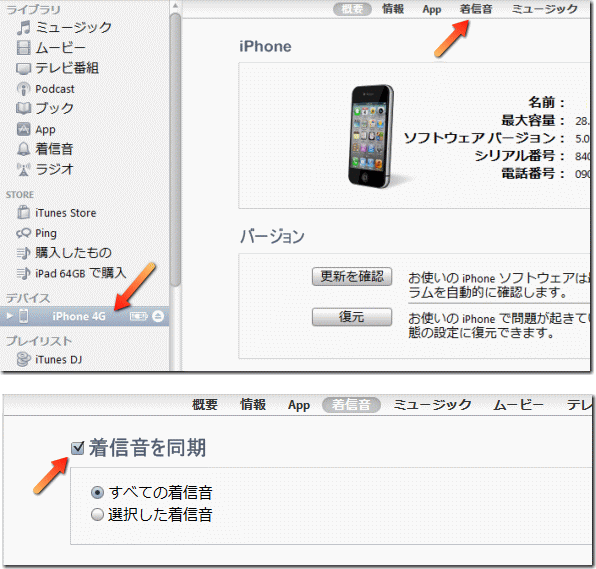596x569 pixels.
Task: Toggle the 着信音を同期 checkbox
Action: pos(78,448)
